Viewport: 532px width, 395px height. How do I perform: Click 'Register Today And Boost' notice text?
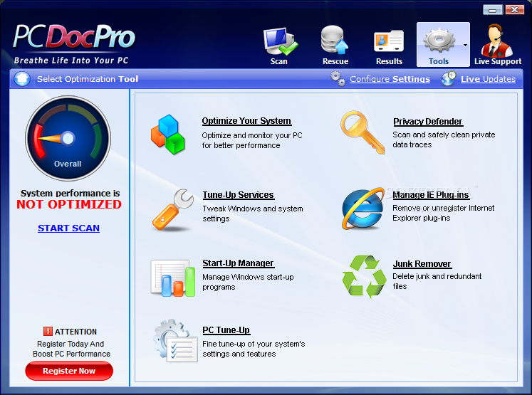pyautogui.click(x=71, y=349)
